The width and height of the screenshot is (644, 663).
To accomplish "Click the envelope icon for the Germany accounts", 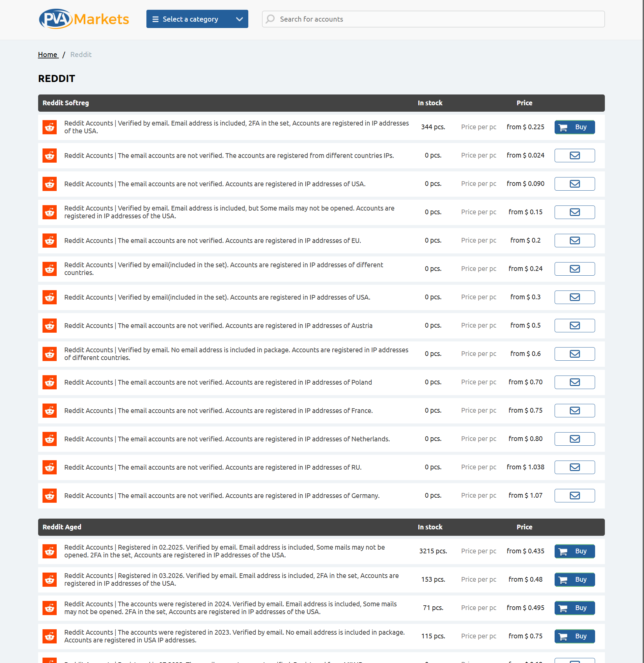I will click(574, 496).
